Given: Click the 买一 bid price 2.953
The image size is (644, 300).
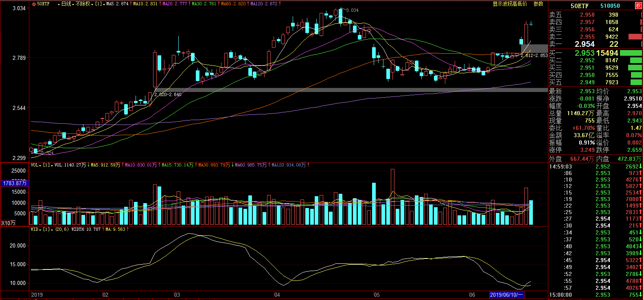Looking at the screenshot, I should (585, 53).
